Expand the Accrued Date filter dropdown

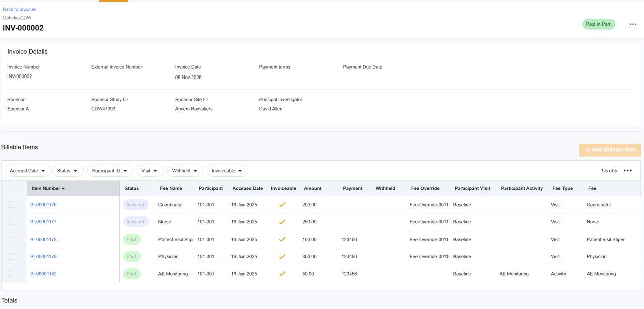pyautogui.click(x=28, y=171)
